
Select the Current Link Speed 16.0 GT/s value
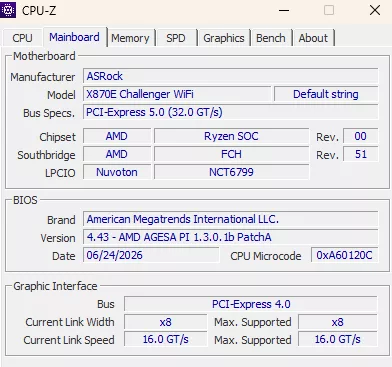165,339
